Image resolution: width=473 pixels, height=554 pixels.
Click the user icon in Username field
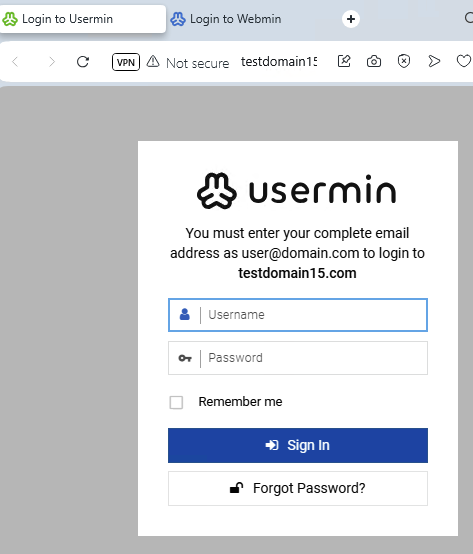point(184,314)
